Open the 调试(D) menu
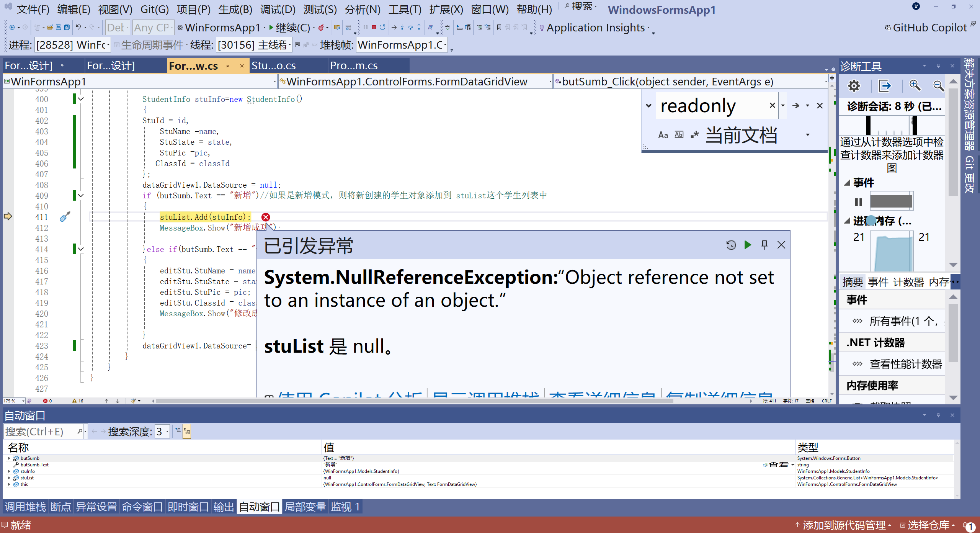The height and width of the screenshot is (533, 980). [x=278, y=9]
